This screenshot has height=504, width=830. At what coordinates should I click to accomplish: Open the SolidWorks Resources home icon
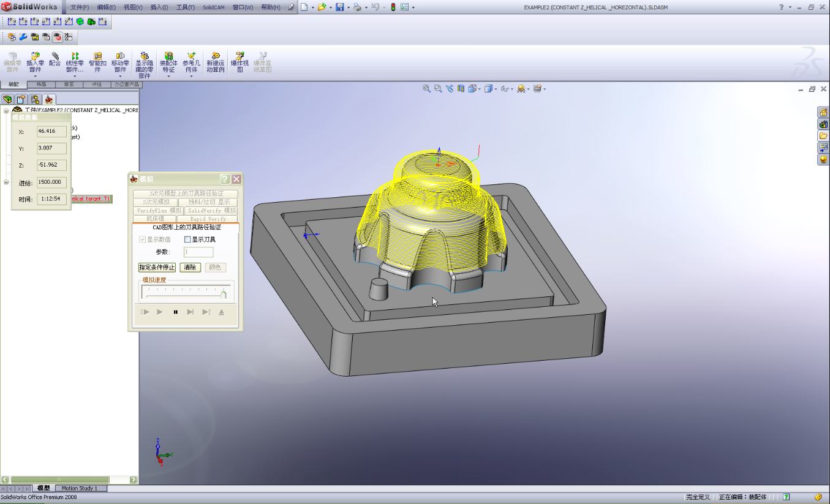(823, 113)
